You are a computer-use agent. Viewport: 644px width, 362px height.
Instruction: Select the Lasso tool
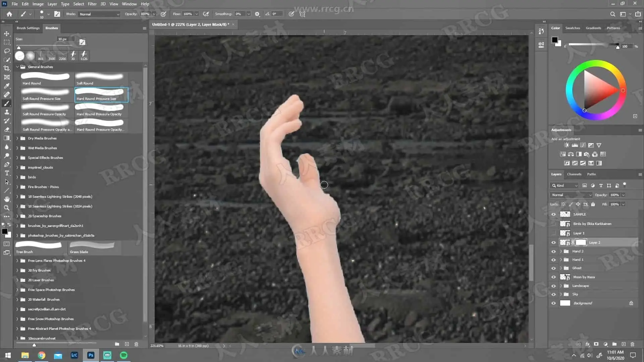[x=7, y=51]
